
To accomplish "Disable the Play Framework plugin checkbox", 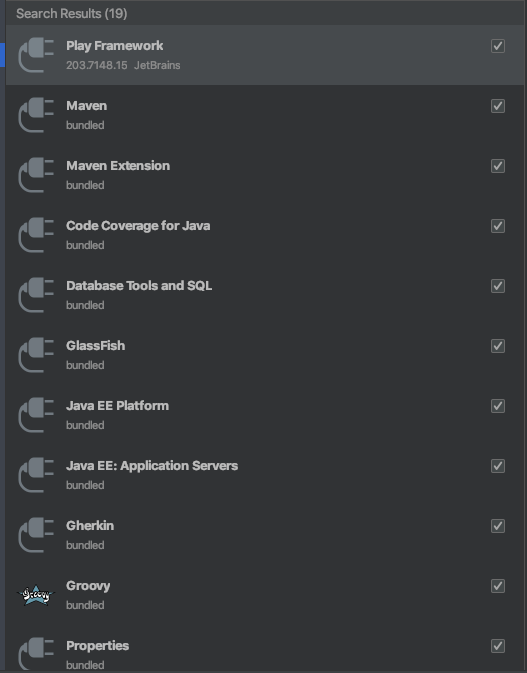I will (x=498, y=46).
